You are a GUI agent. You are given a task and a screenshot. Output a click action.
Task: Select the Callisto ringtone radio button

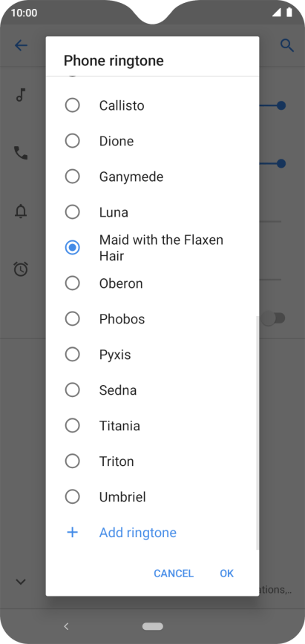coord(72,105)
